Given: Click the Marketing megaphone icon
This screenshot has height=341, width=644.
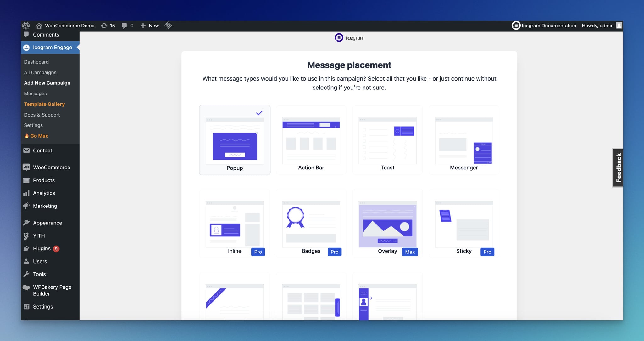Looking at the screenshot, I should 26,206.
